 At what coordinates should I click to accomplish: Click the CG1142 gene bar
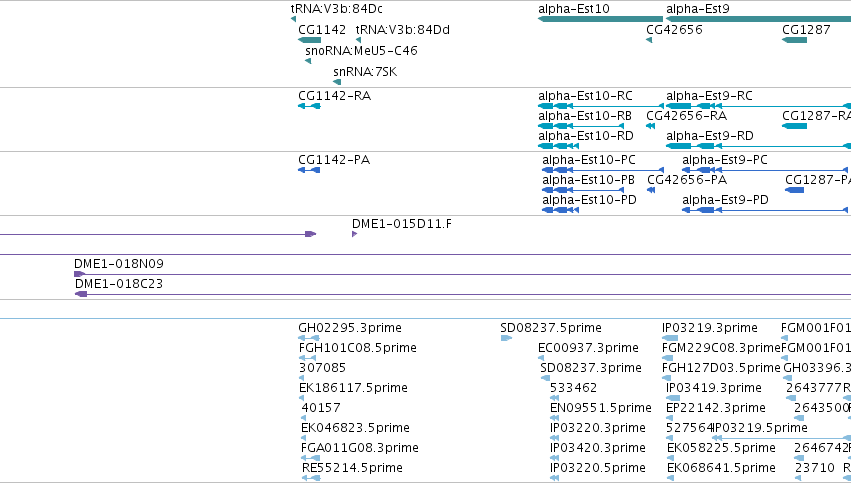309,40
